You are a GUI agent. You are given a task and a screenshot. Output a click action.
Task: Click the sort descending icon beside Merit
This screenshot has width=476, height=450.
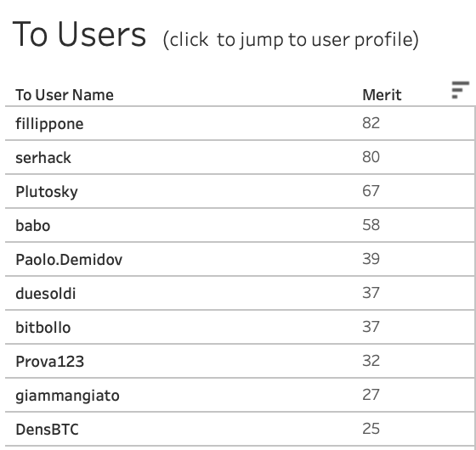pos(460,90)
